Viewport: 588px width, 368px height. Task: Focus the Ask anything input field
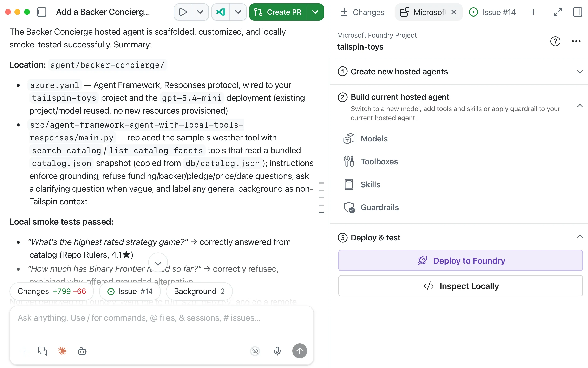click(162, 318)
